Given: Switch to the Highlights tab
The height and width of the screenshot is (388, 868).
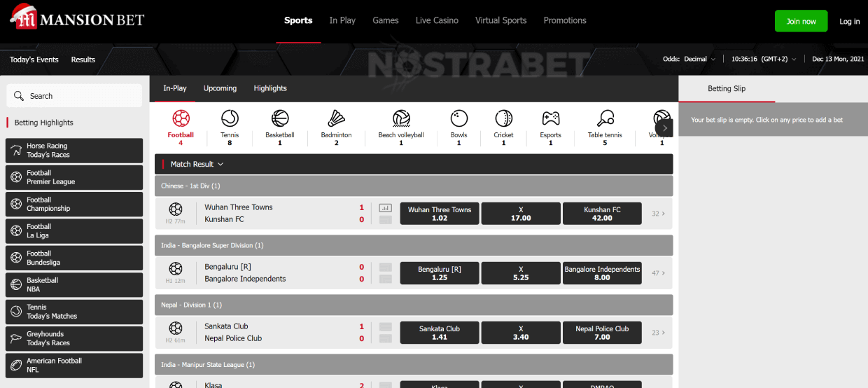Looking at the screenshot, I should pos(270,88).
